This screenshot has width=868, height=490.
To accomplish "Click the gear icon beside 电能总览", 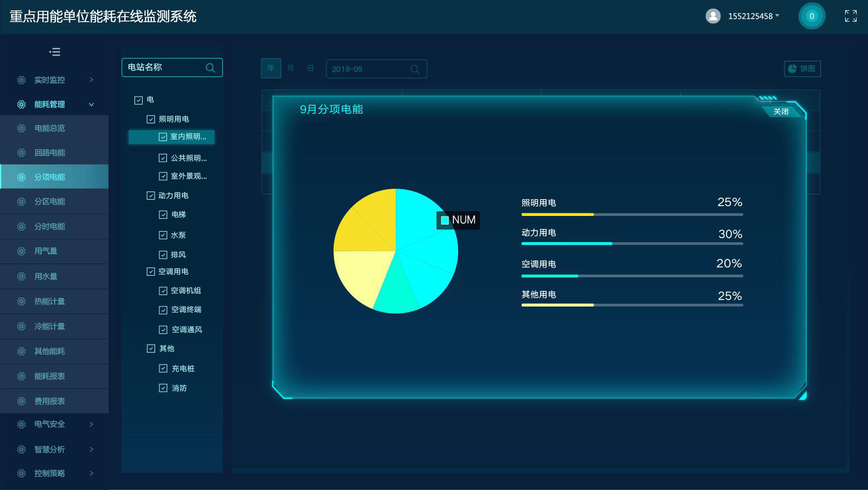I will (x=21, y=129).
